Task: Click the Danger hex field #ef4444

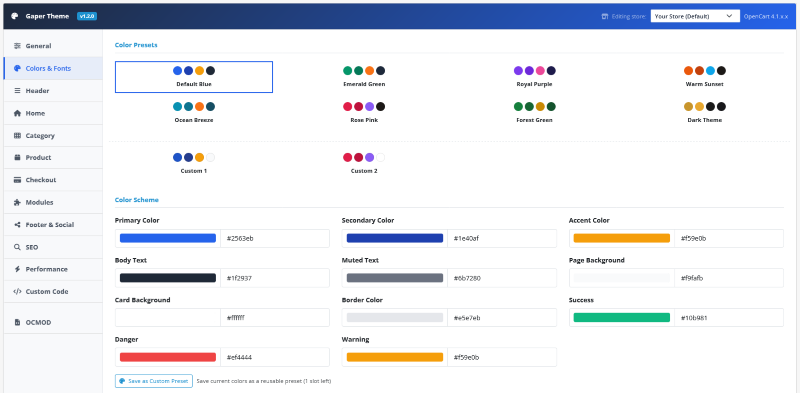Action: (275, 357)
